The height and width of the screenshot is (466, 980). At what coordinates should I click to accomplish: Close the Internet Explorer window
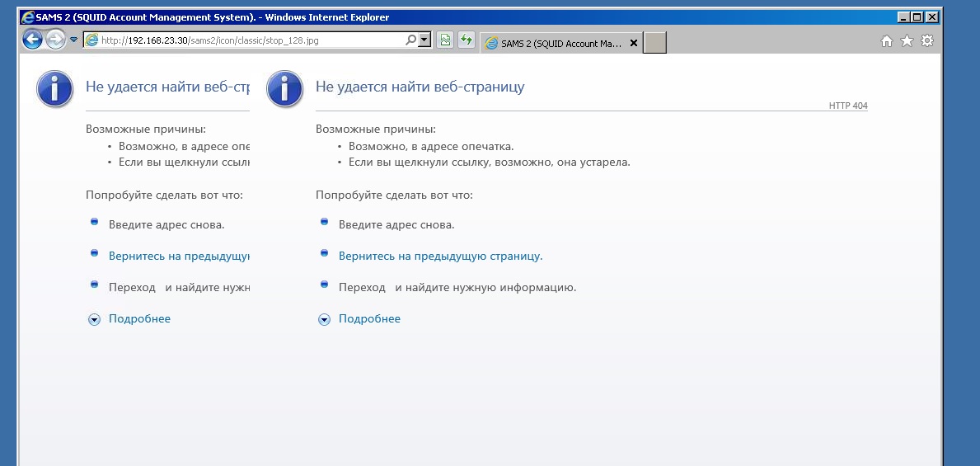tap(932, 16)
